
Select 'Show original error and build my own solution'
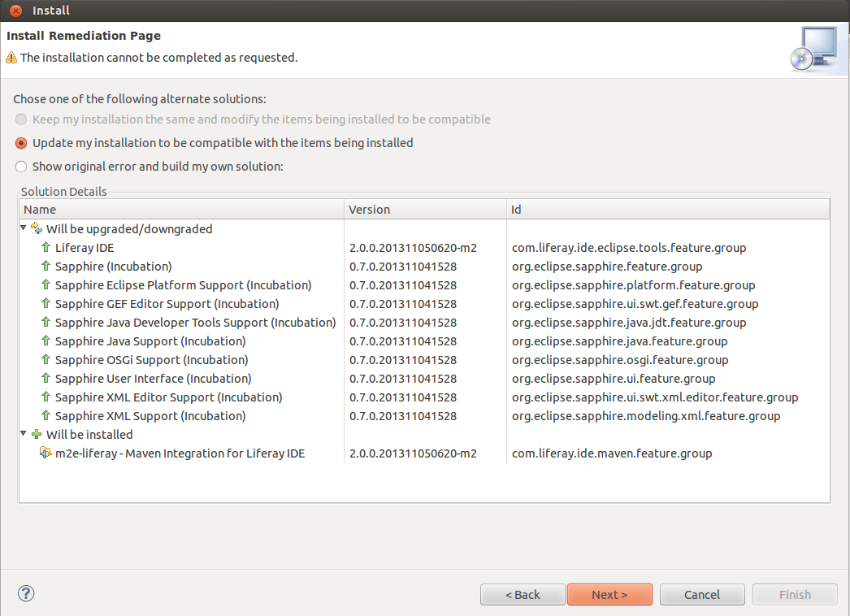point(22,167)
